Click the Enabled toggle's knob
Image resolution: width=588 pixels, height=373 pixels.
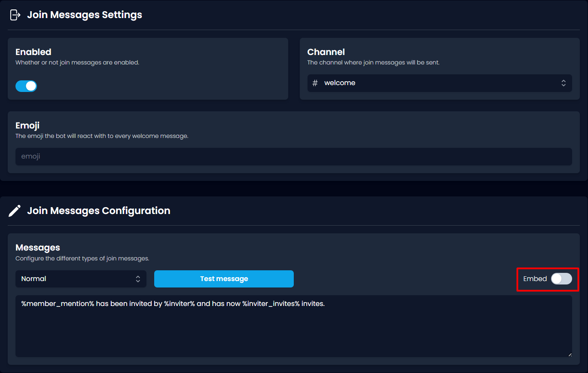(31, 86)
